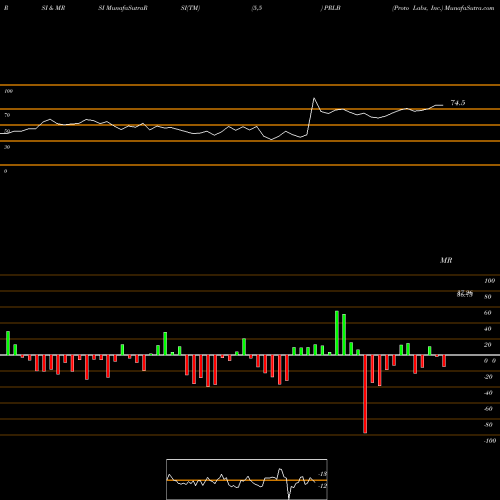
Task: Click the -40 label on MR axis
Action: [x=488, y=393]
